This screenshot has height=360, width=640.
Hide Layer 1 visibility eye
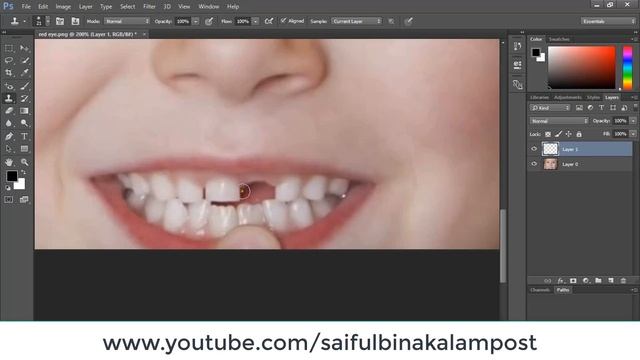534,149
